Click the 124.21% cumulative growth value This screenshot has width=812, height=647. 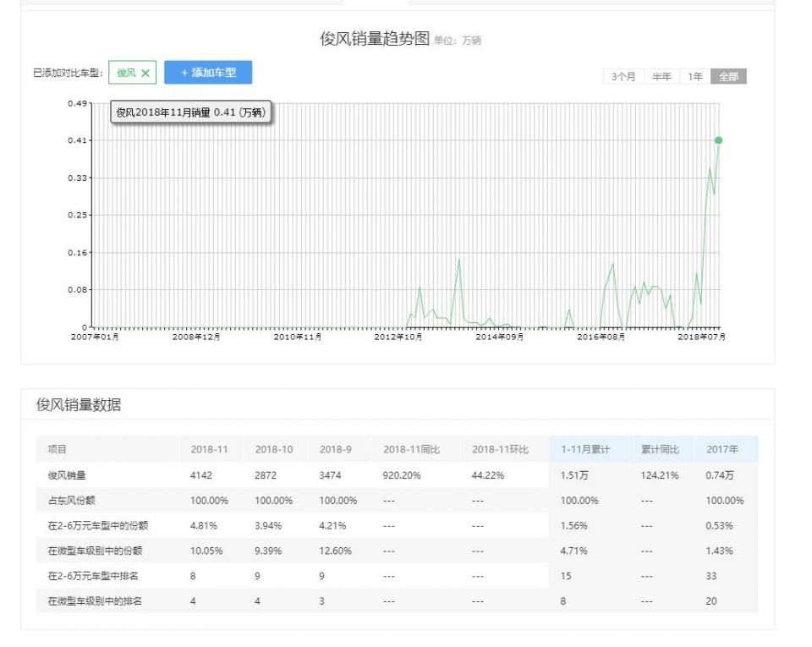(659, 475)
